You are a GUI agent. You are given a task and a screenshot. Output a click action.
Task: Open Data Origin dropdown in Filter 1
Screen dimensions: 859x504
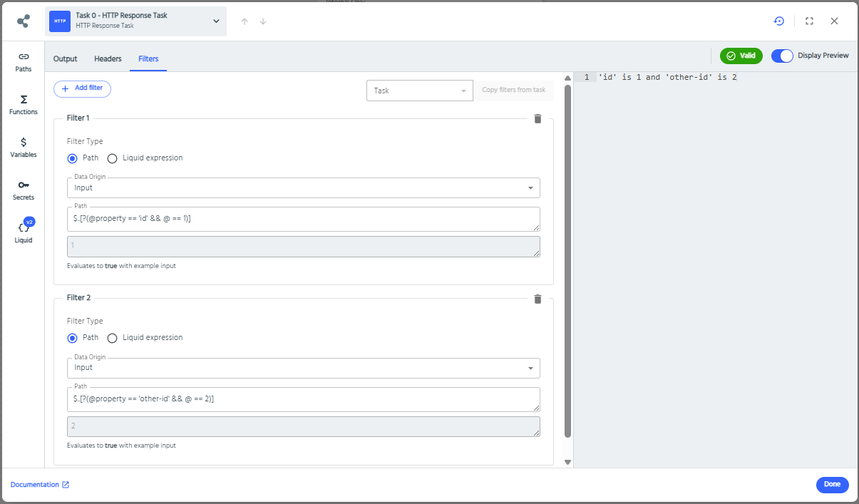303,187
